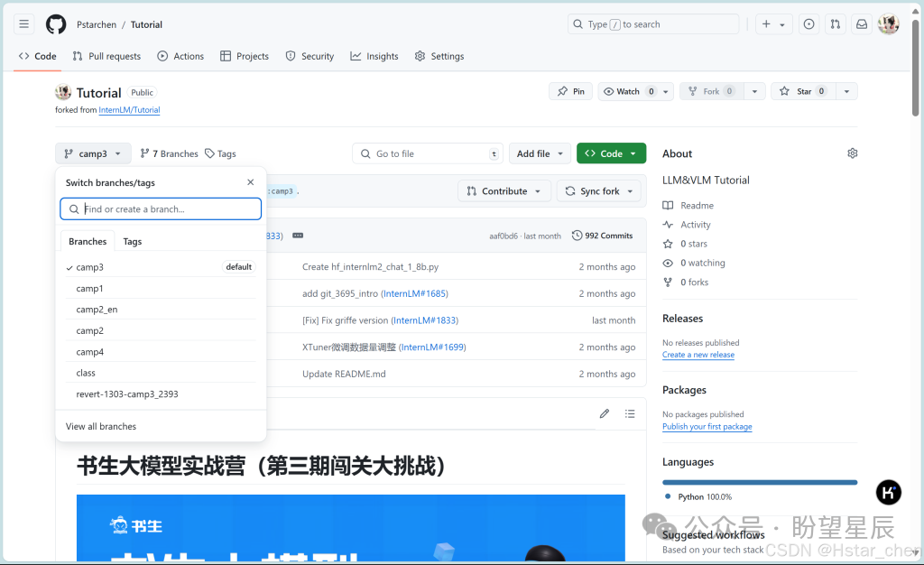Expand commit message ellipsis icon
This screenshot has height=565, width=924.
(298, 236)
